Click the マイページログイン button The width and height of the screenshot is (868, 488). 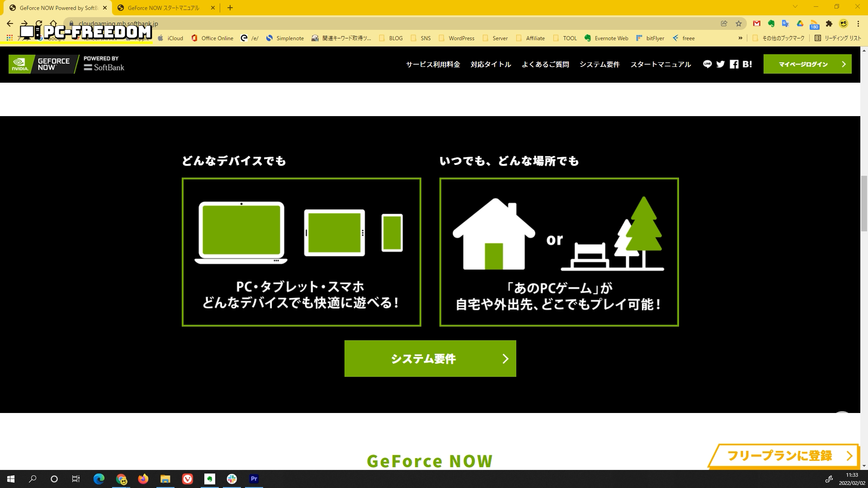point(807,64)
